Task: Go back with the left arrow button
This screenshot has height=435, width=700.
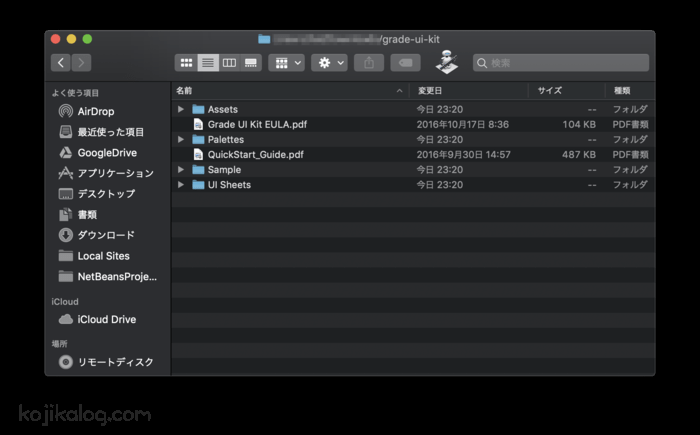Action: point(61,63)
